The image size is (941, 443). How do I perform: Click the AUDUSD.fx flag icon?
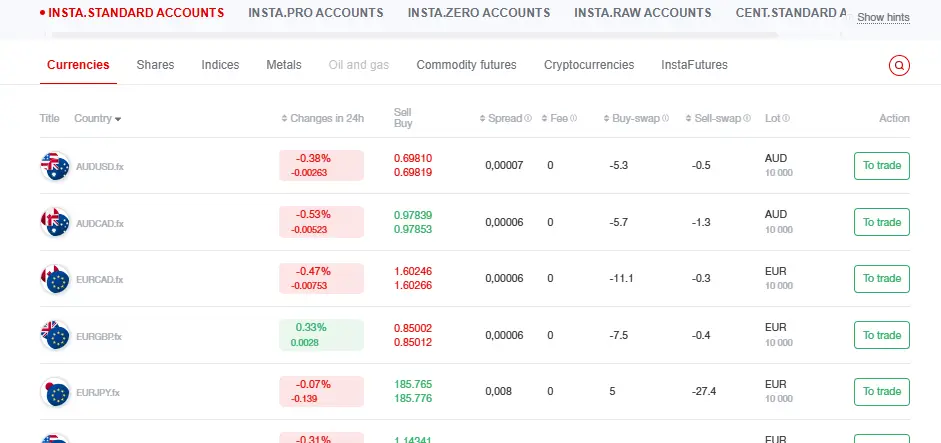55,166
